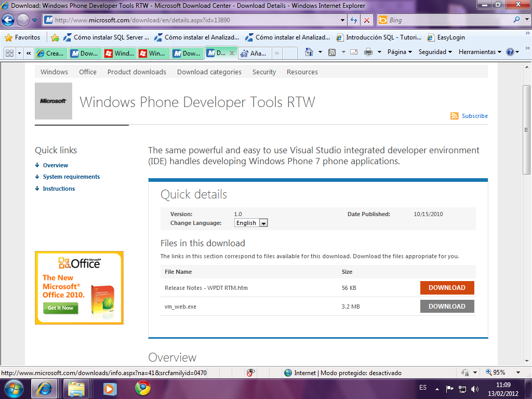This screenshot has width=532, height=399.
Task: Click the popup blocker icon in status bar
Action: point(250,373)
